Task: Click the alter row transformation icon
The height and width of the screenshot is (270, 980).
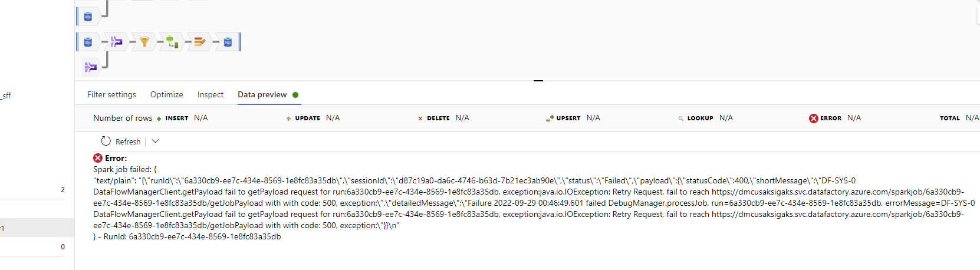Action: coord(200,42)
